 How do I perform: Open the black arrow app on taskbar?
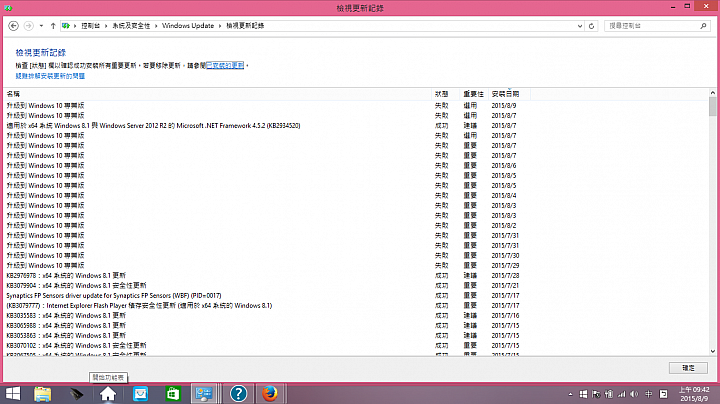(76, 394)
